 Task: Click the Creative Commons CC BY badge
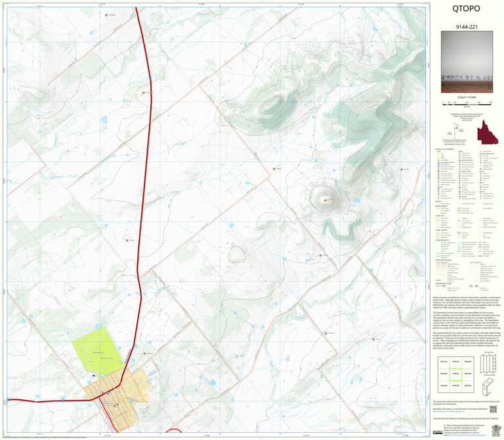(438, 433)
